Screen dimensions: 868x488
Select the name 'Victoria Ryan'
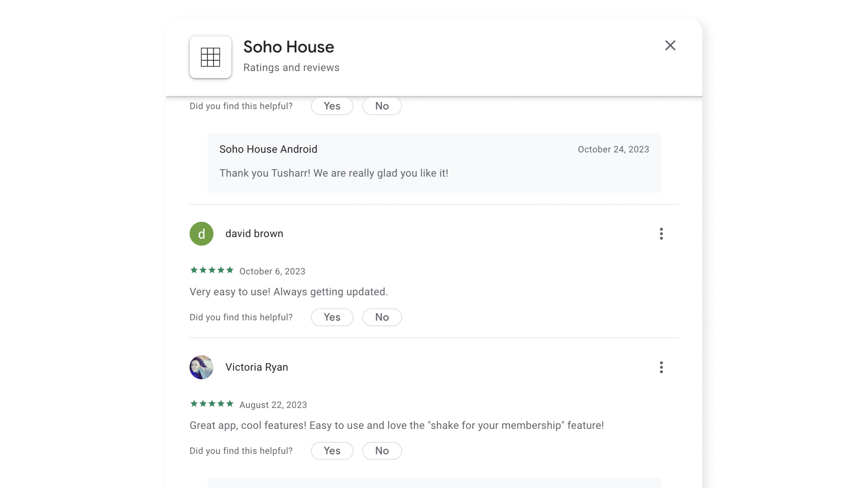[256, 367]
